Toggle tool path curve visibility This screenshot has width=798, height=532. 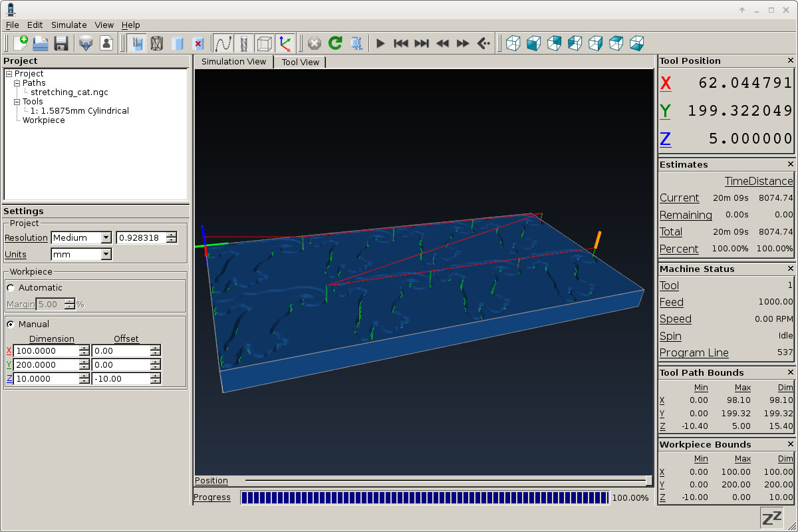[x=223, y=43]
